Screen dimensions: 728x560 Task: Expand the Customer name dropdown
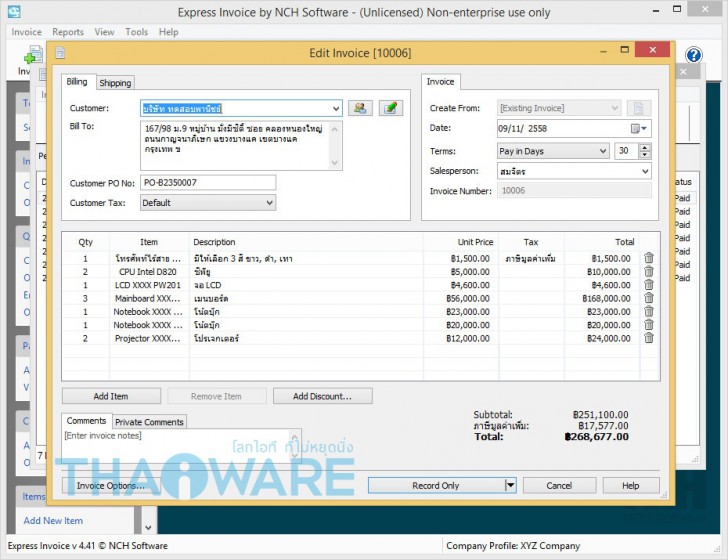pyautogui.click(x=335, y=108)
